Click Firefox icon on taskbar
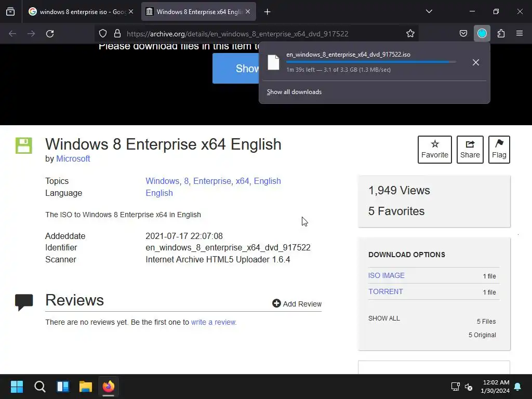532x399 pixels. (x=109, y=387)
